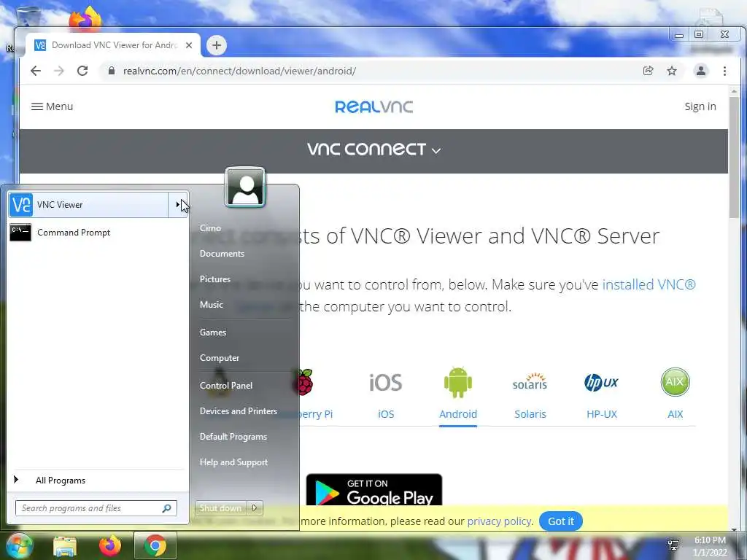Click the Raspberry Pi logo

306,382
